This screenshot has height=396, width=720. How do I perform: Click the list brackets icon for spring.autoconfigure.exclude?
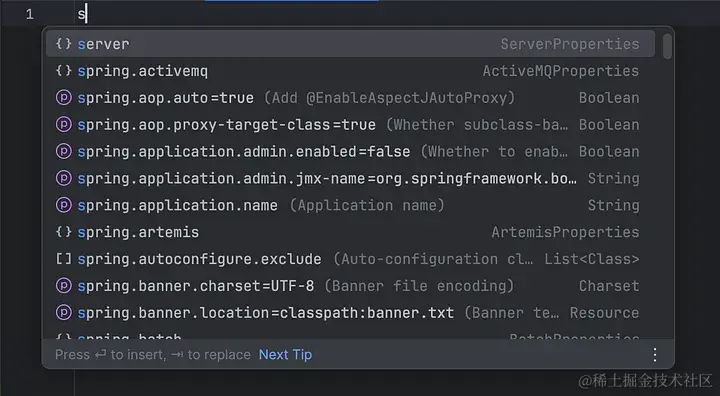click(63, 259)
